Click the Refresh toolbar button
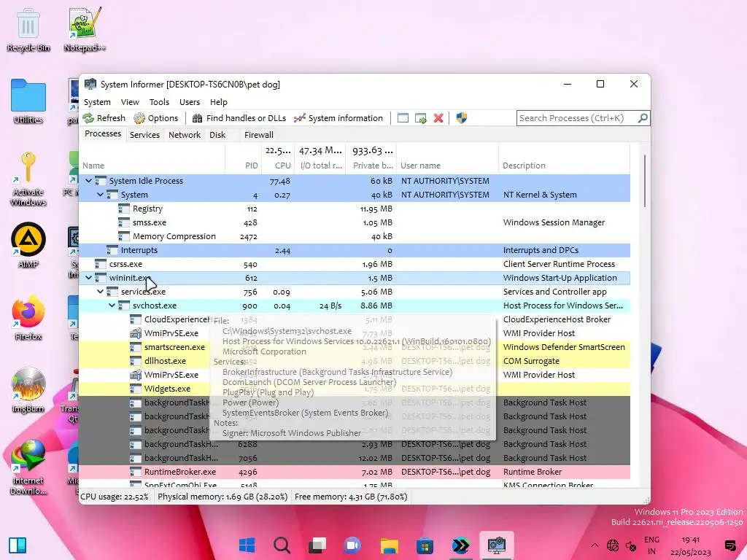This screenshot has width=747, height=560. tap(104, 118)
